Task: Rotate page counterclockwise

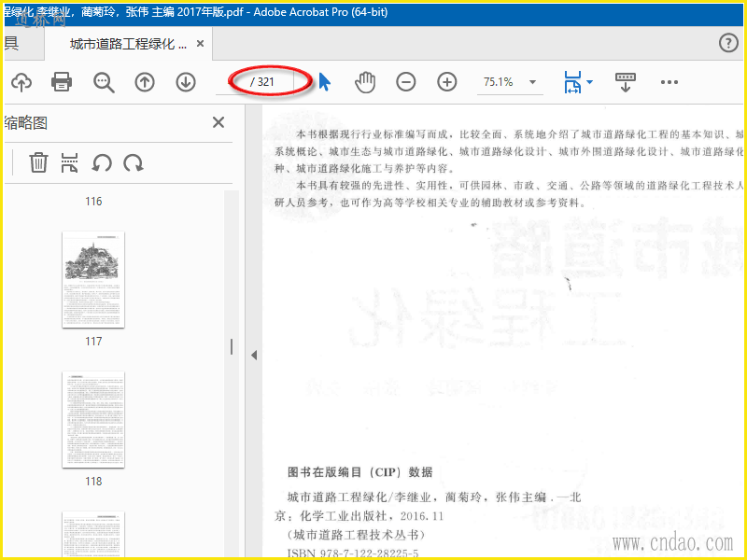Action: (102, 162)
